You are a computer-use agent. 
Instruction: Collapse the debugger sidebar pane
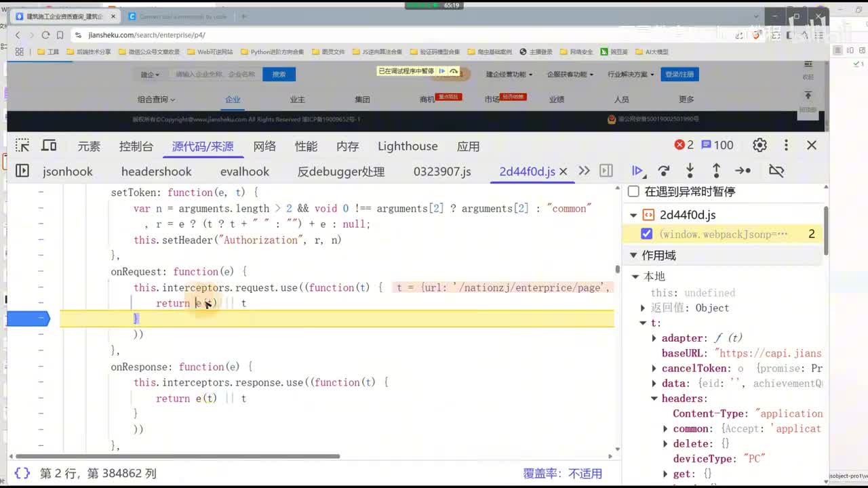point(606,171)
